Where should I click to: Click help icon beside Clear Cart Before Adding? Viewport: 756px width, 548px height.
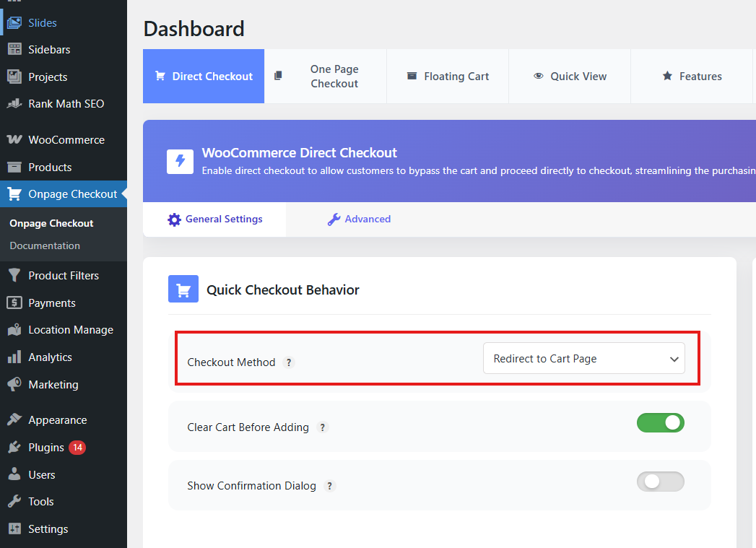click(x=322, y=427)
